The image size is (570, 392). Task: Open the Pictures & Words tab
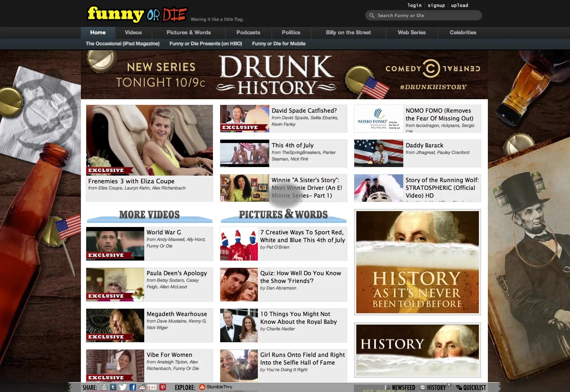click(x=189, y=33)
